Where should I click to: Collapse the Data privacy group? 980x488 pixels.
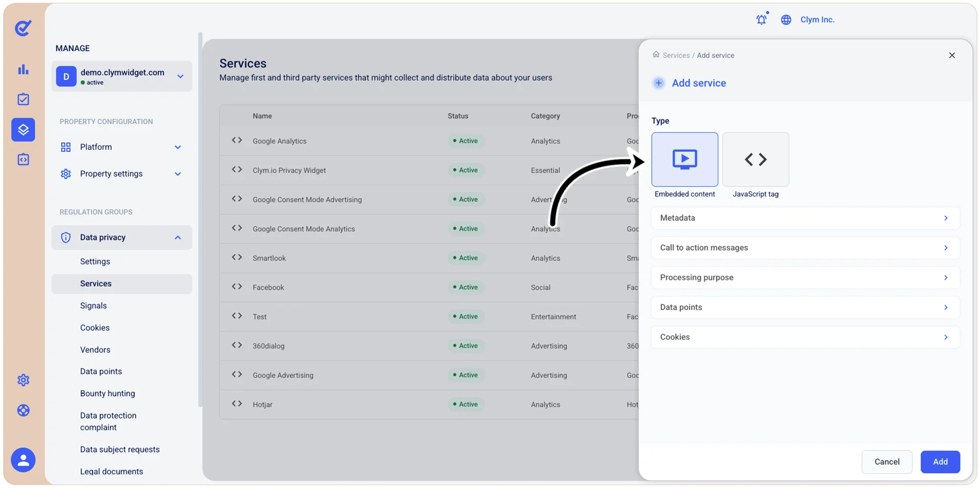coord(122,238)
